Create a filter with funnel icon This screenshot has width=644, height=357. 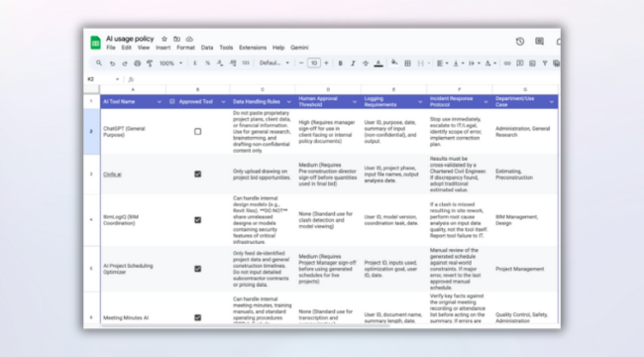click(545, 63)
